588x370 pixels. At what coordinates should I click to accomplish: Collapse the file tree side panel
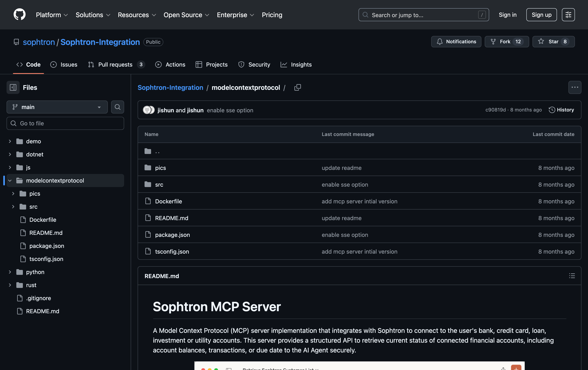tap(13, 87)
